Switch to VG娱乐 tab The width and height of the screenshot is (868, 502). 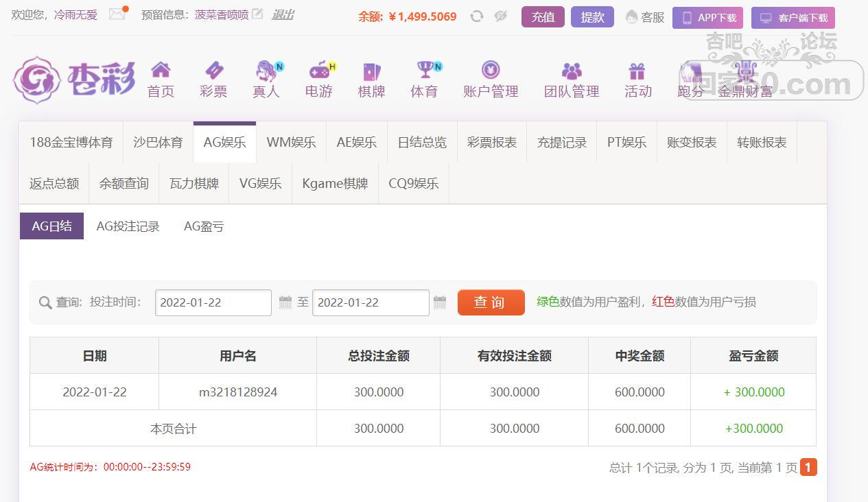coord(260,183)
